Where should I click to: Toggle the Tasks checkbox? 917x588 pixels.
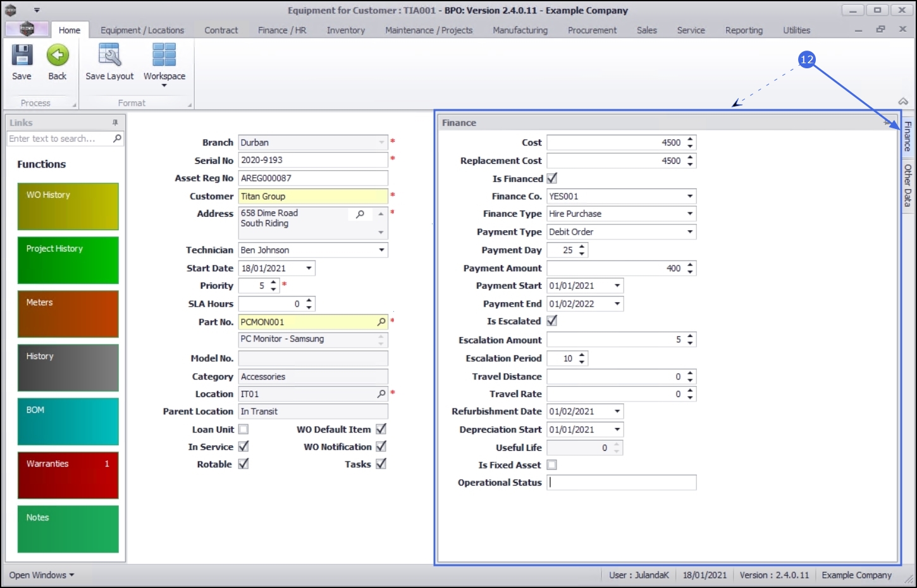coord(381,464)
